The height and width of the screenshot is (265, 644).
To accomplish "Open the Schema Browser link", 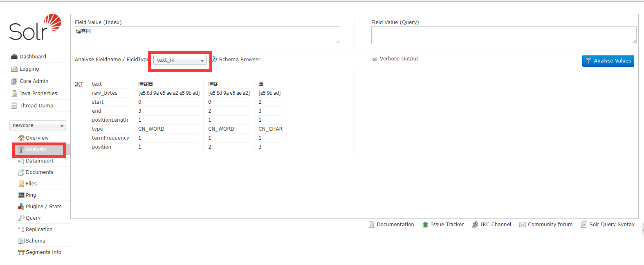I will pos(240,60).
